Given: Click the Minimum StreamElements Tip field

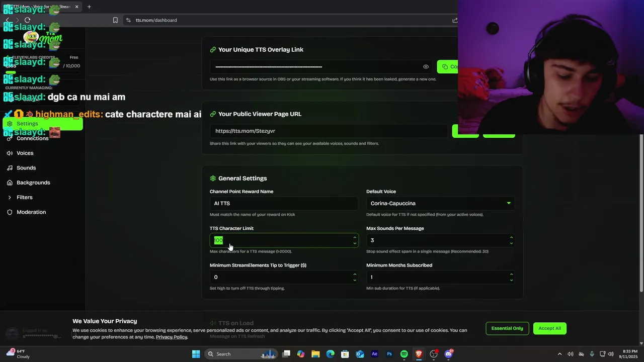Looking at the screenshot, I should coord(284,277).
